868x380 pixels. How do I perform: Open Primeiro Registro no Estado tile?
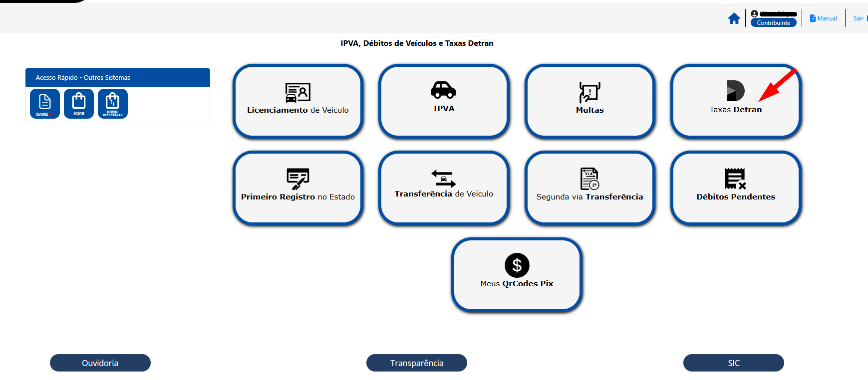point(298,188)
